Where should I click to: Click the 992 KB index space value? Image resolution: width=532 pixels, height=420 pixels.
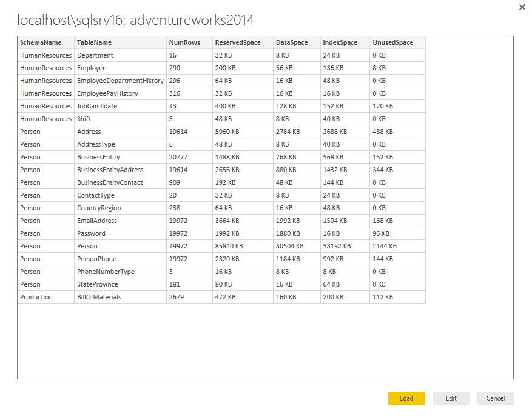point(345,259)
